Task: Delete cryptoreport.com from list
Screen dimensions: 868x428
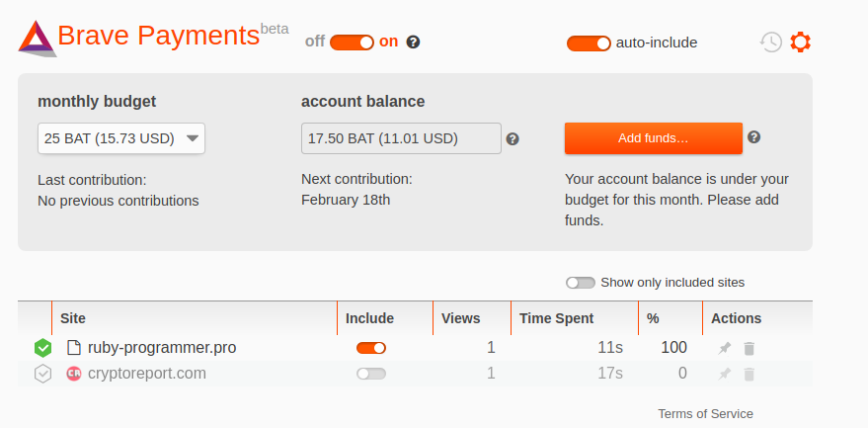Action: click(749, 375)
